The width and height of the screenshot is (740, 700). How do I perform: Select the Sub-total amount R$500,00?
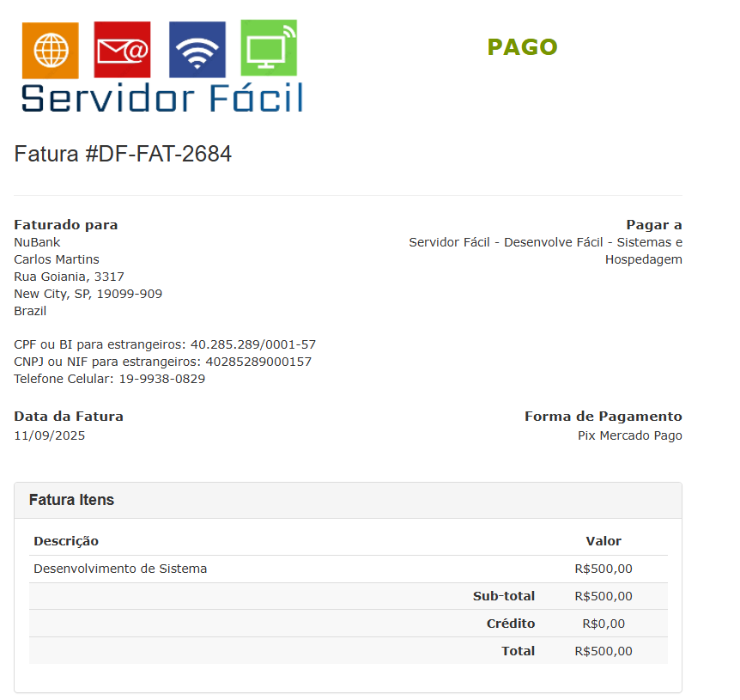point(604,596)
